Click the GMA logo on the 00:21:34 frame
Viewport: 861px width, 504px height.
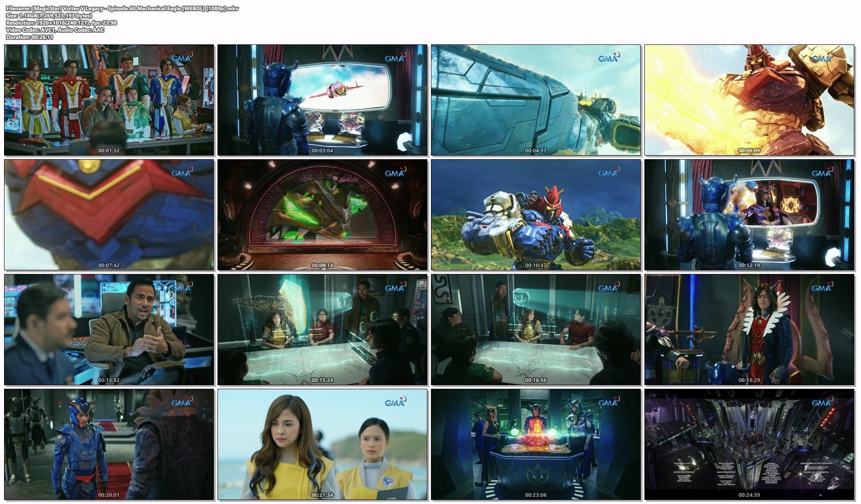click(x=395, y=402)
